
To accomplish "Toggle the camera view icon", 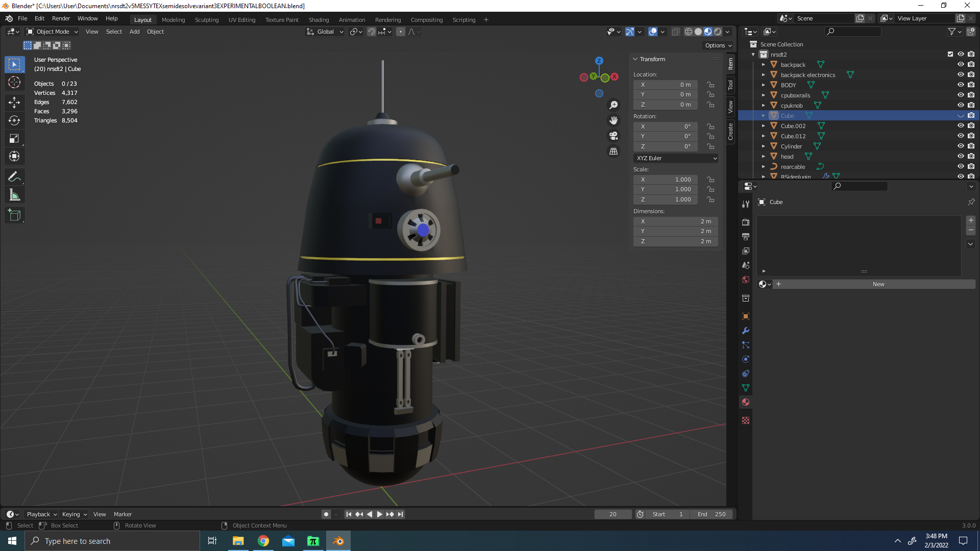I will click(614, 136).
